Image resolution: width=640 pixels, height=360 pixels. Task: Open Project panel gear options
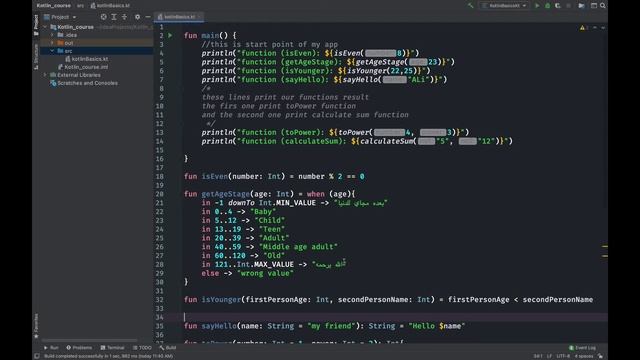[138, 17]
